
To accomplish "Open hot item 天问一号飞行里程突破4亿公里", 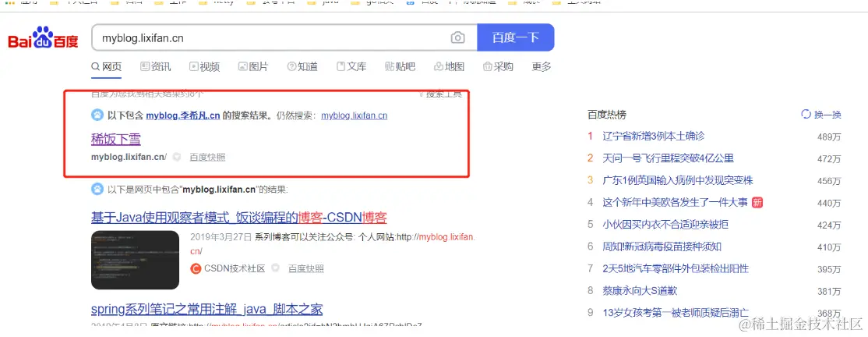I will pos(669,158).
